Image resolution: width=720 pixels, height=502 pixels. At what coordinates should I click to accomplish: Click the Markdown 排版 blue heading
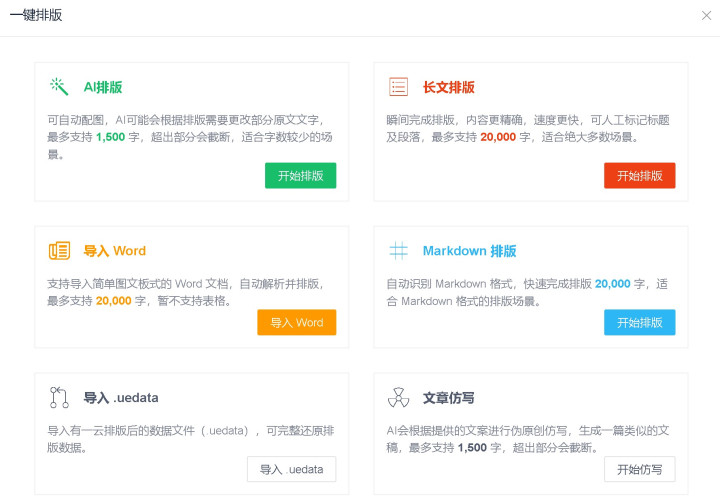(469, 251)
